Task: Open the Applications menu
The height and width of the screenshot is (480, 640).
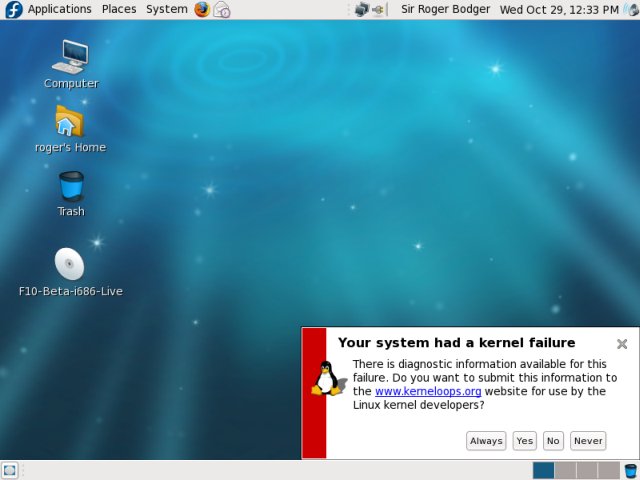Action: point(60,9)
